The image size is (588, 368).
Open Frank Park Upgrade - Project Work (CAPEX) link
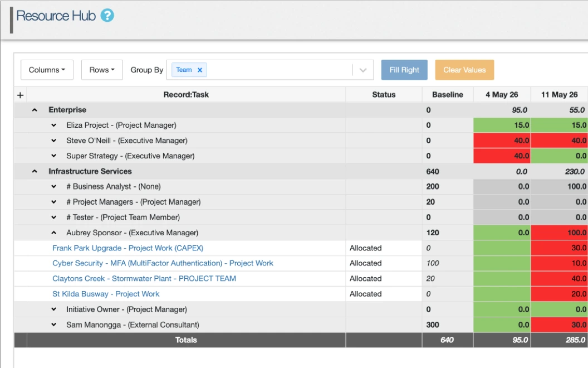[128, 248]
